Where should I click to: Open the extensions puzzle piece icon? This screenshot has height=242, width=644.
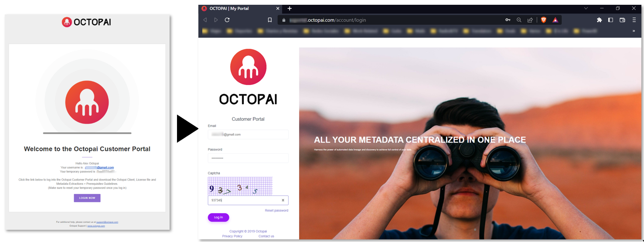[x=599, y=20]
